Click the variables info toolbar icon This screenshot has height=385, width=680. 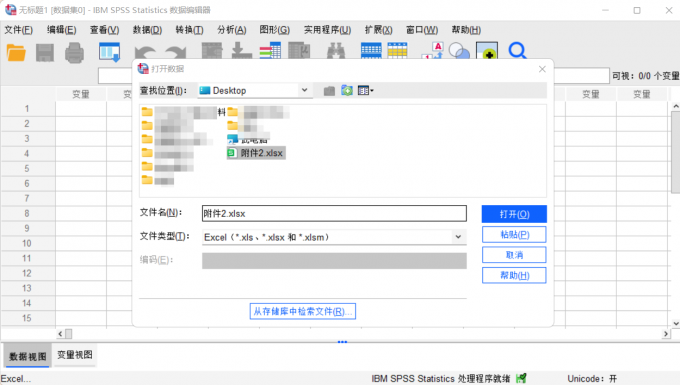(x=270, y=51)
